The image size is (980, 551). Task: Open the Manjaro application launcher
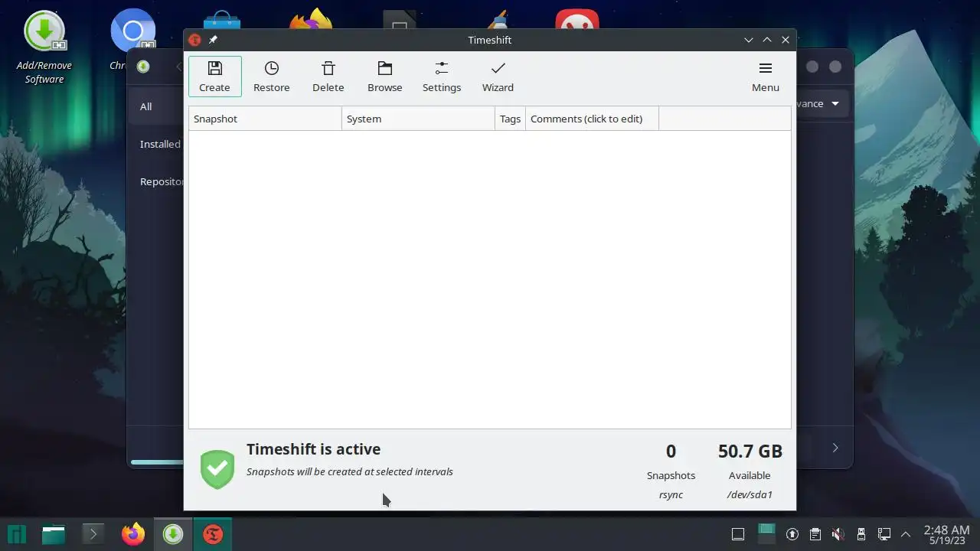[17, 533]
